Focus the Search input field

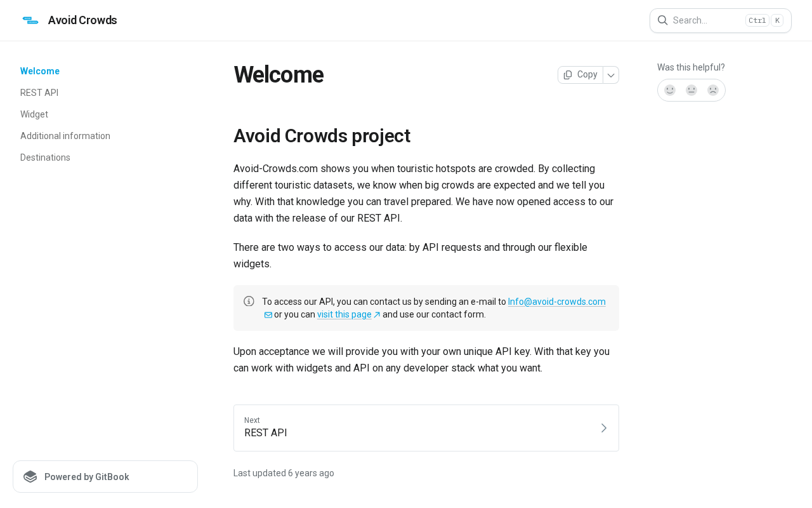point(704,20)
